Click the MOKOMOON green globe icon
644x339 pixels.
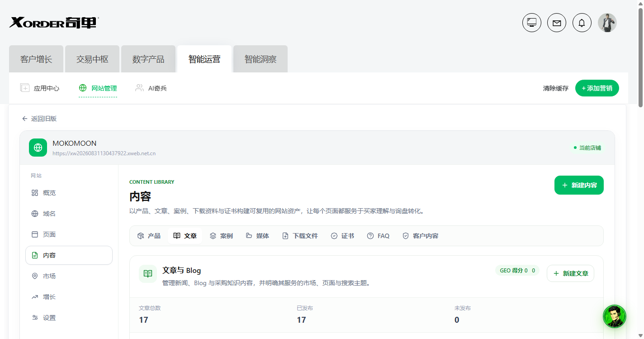click(x=38, y=148)
